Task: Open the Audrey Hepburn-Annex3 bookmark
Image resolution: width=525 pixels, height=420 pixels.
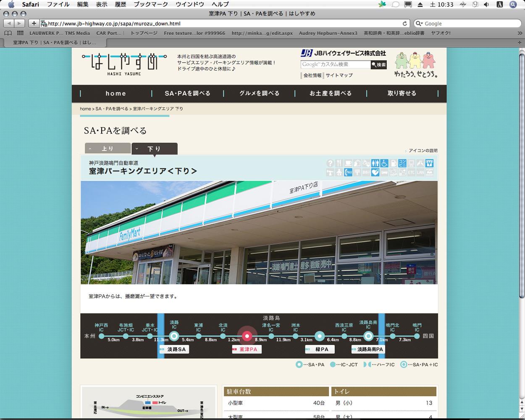Action: pyautogui.click(x=328, y=33)
